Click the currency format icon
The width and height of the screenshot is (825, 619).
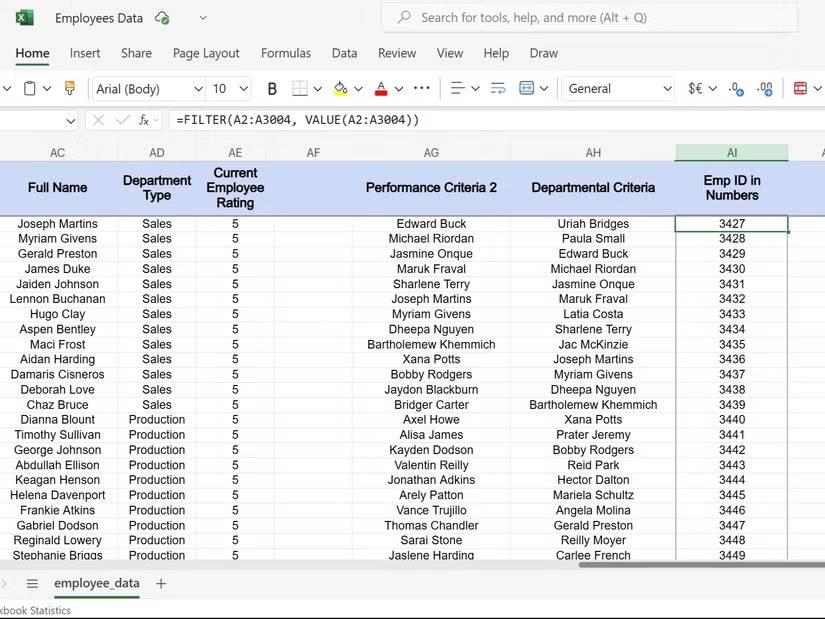(x=695, y=89)
